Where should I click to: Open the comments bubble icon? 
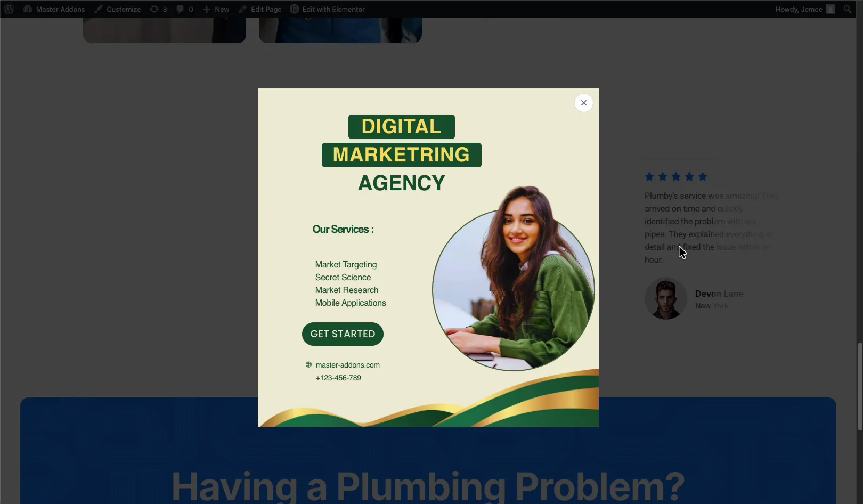185,9
